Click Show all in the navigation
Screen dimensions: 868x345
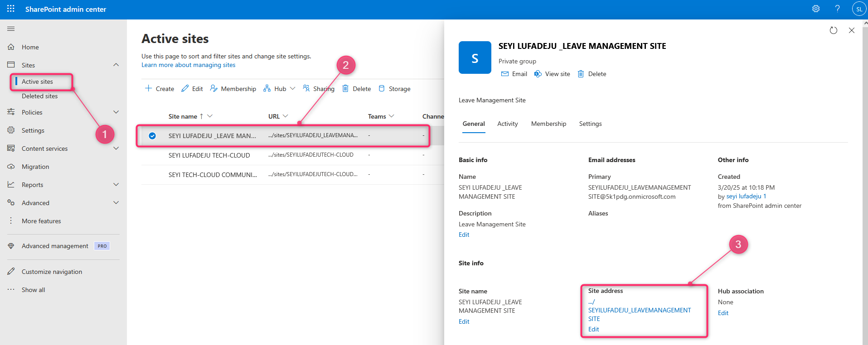pos(34,290)
